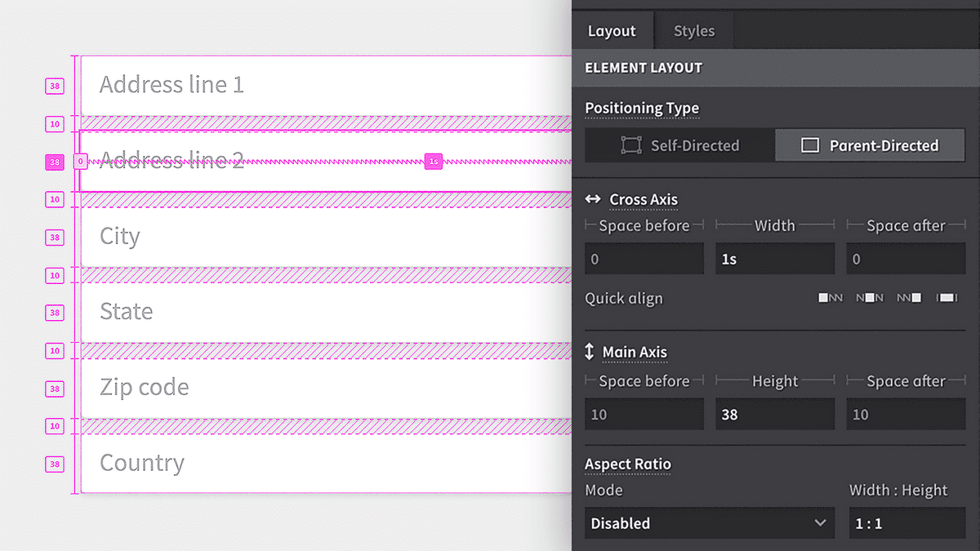Select the Main Axis Height field showing 38
Viewport: 980px width, 551px height.
click(774, 414)
